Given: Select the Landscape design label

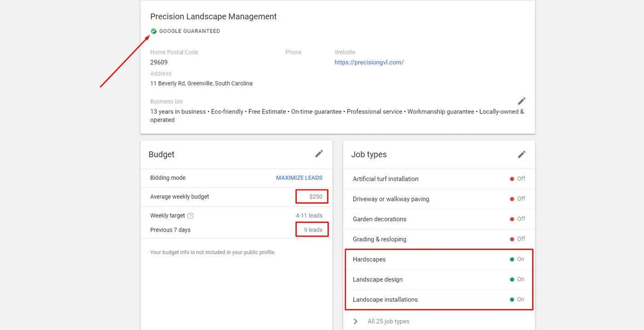Looking at the screenshot, I should pos(378,279).
